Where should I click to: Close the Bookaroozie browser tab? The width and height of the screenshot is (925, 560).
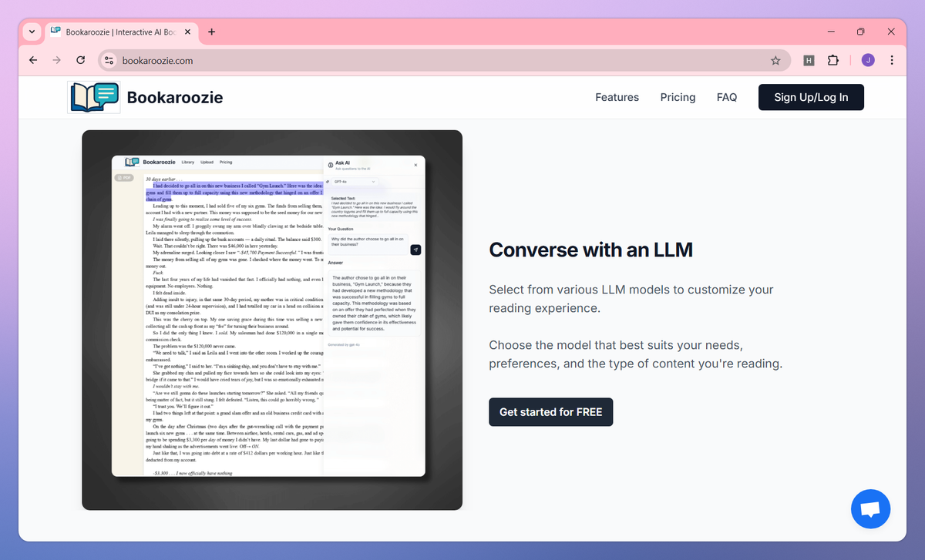click(188, 32)
